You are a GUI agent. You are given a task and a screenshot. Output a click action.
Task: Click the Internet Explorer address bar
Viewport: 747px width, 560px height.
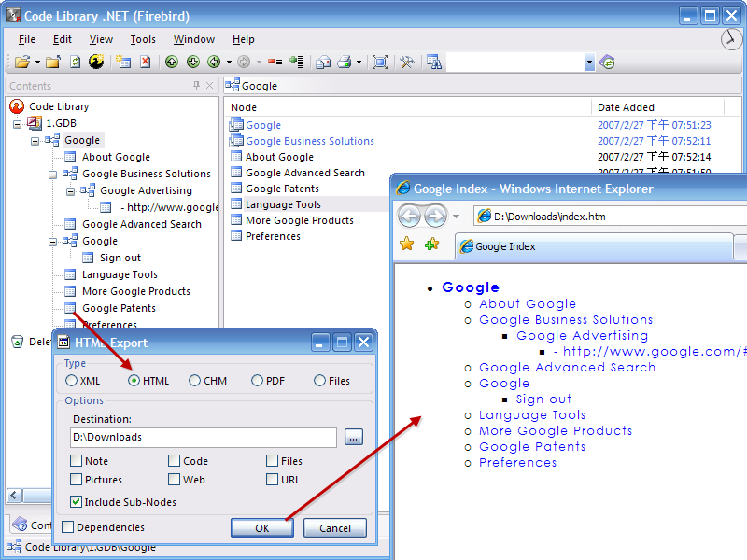pyautogui.click(x=611, y=217)
